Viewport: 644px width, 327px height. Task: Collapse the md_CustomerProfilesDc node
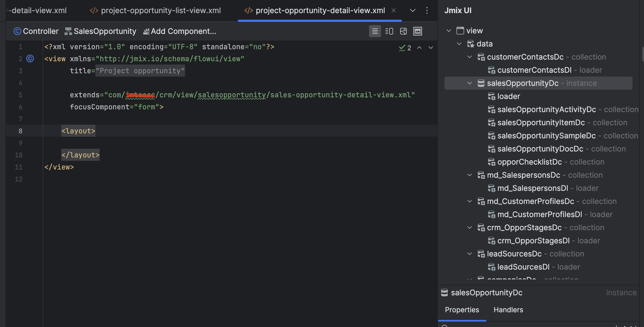coord(470,201)
